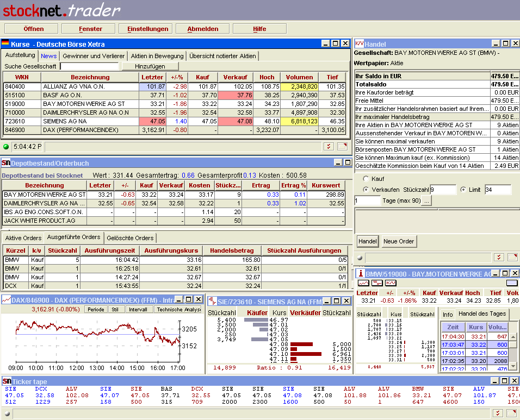Click K/V trade icon in BMW window
The width and height of the screenshot is (520, 420).
pos(391,283)
